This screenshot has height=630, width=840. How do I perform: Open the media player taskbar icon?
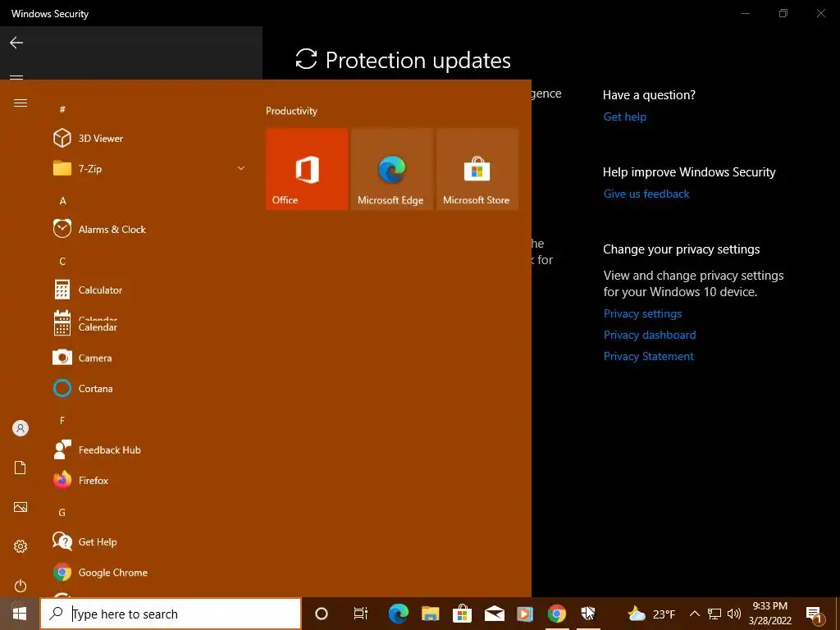tap(525, 614)
